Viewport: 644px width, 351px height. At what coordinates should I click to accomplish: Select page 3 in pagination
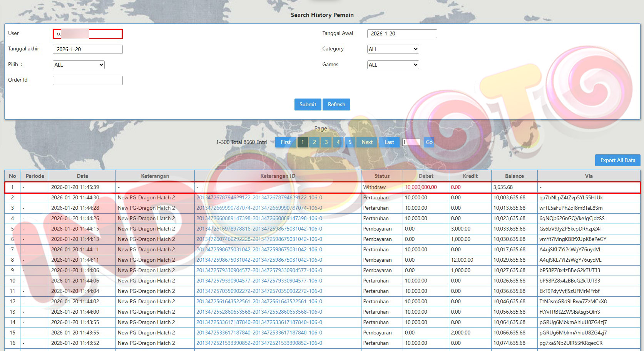coord(326,142)
